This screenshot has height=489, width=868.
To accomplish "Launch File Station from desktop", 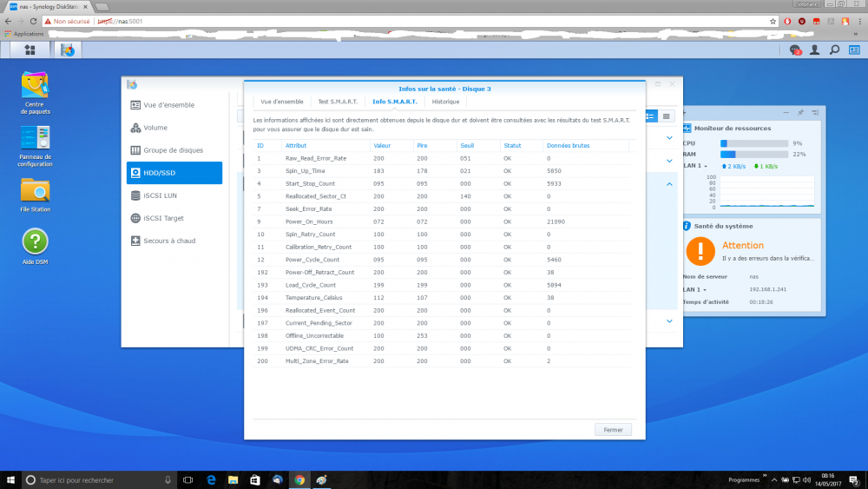I will pyautogui.click(x=36, y=189).
